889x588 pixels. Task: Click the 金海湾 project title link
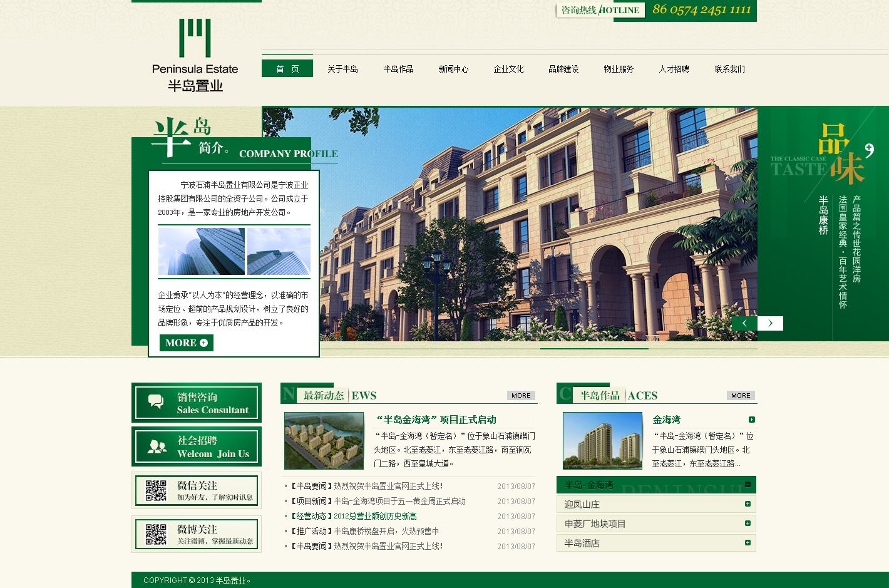coord(666,420)
